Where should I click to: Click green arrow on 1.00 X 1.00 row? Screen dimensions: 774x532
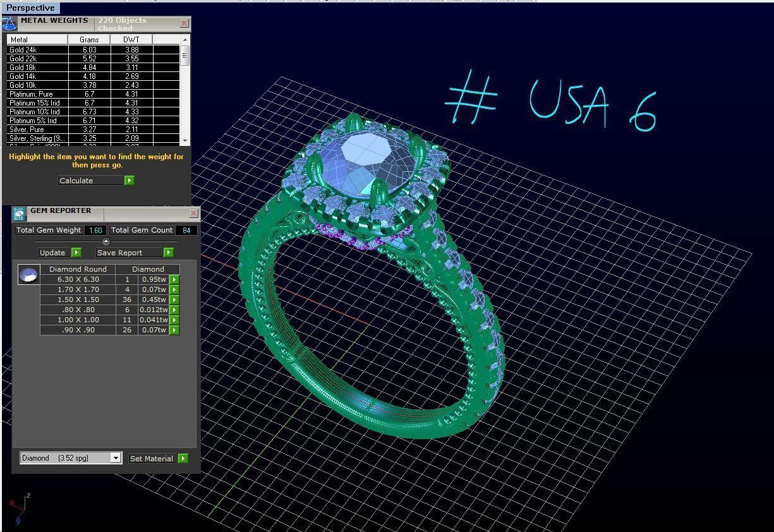pos(174,320)
